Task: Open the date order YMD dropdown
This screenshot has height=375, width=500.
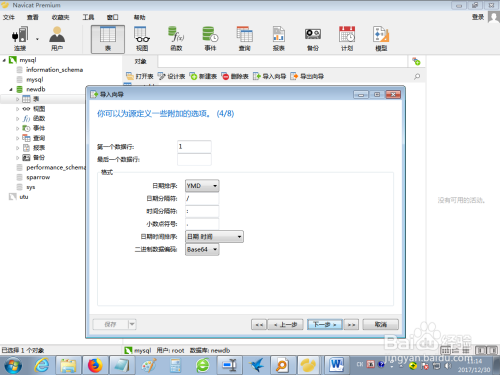Action: pos(202,186)
